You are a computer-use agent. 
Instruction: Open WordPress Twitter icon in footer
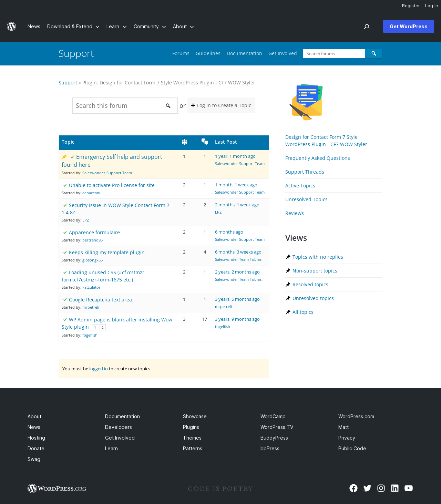click(x=367, y=488)
